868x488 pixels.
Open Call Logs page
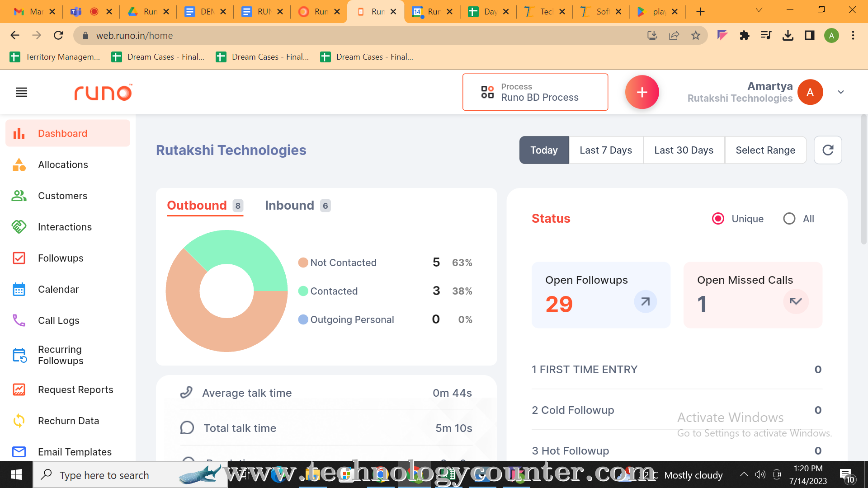68,320
